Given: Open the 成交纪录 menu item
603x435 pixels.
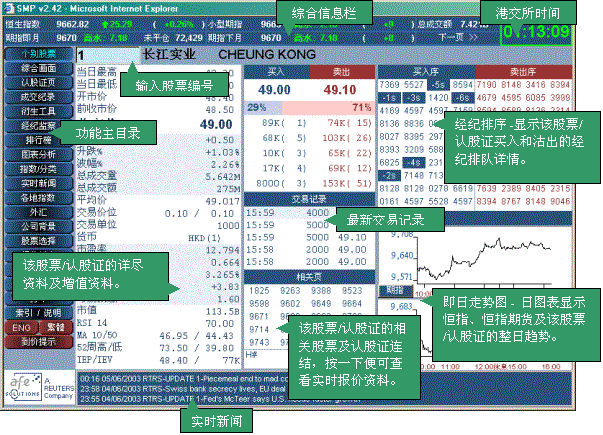Looking at the screenshot, I should click(38, 97).
